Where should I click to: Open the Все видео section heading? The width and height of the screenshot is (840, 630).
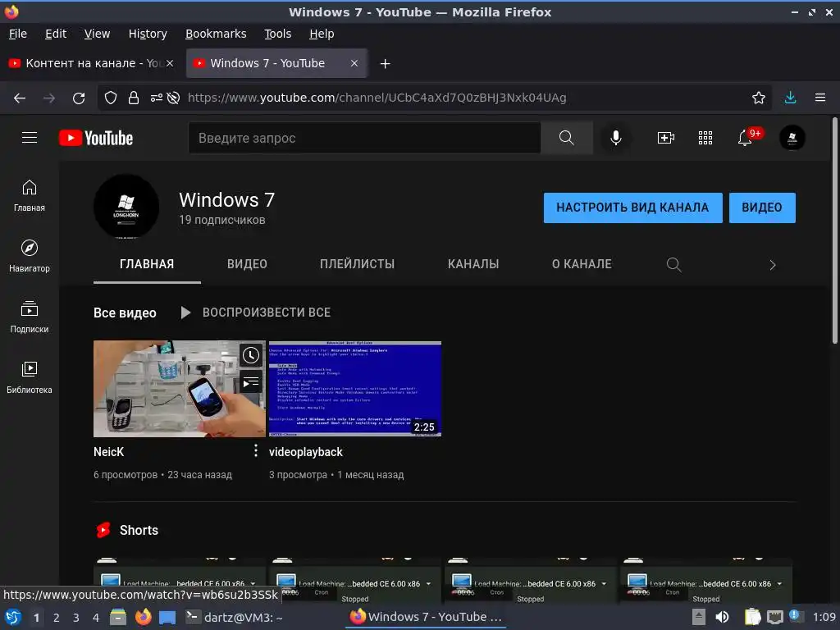[125, 313]
